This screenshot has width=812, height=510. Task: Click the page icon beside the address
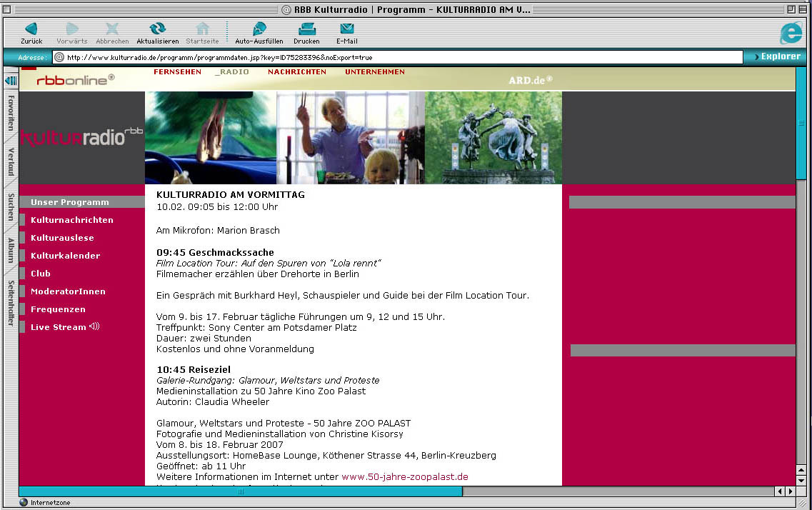click(59, 57)
